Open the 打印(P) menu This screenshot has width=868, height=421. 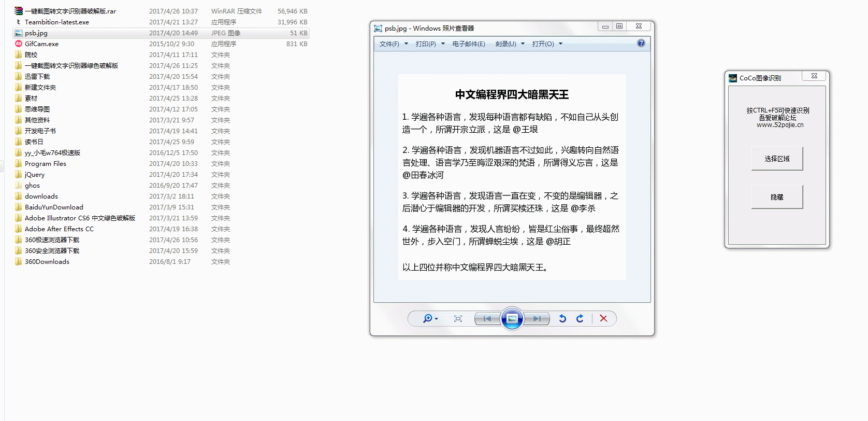coord(426,44)
